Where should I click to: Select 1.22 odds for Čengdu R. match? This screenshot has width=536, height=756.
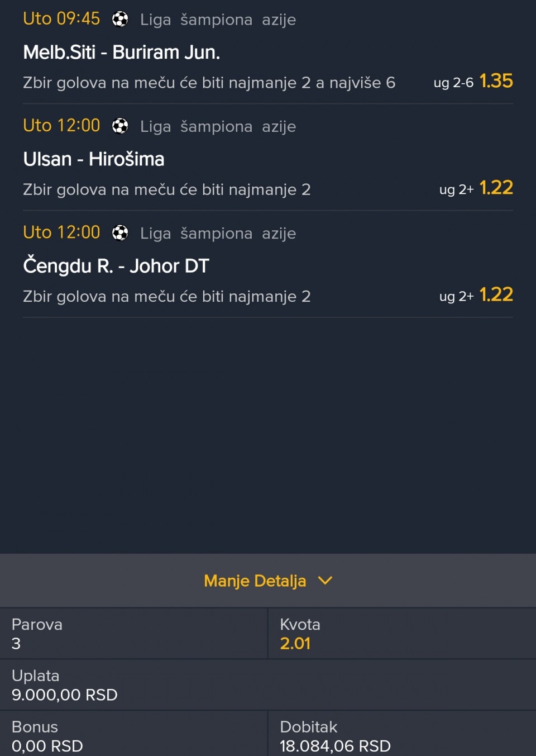point(496,294)
